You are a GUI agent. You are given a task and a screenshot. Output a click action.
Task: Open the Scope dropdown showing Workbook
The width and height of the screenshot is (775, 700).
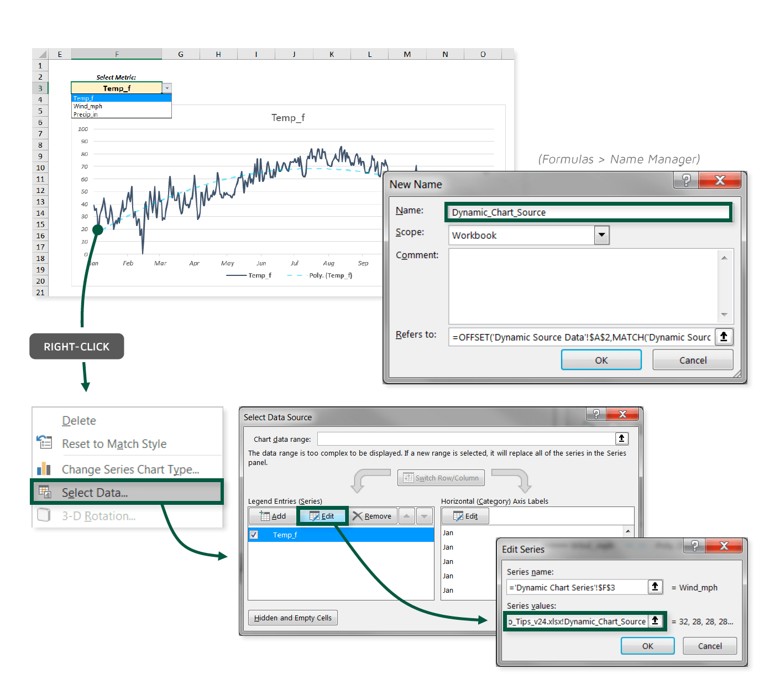pos(601,235)
